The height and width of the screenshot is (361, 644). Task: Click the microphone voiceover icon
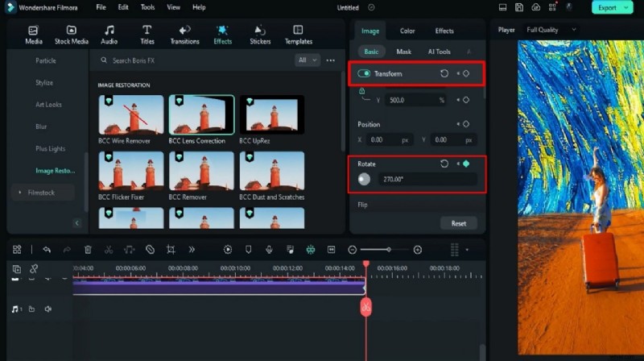[269, 250]
